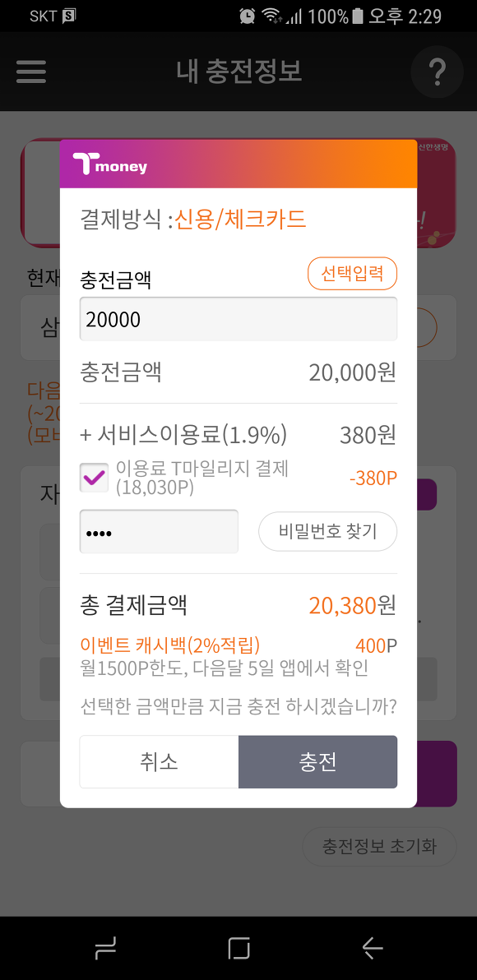
Task: Uncheck the 이용료 T마일리지 결제 checkbox
Action: [x=95, y=478]
